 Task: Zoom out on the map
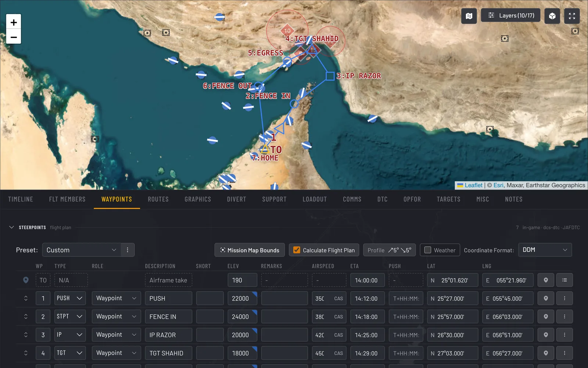[14, 37]
